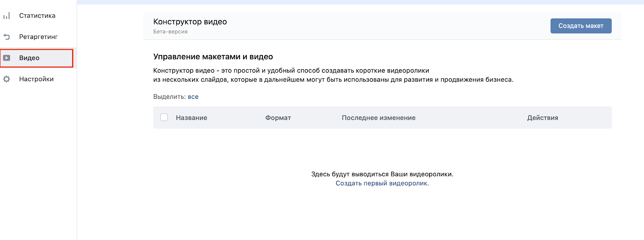
Task: Click the Действия column header
Action: [543, 118]
